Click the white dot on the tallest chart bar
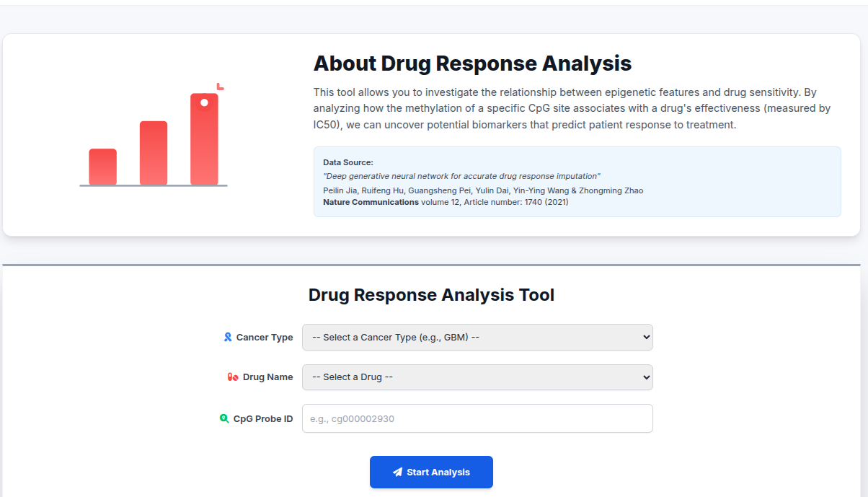This screenshot has width=868, height=497. pyautogui.click(x=203, y=102)
